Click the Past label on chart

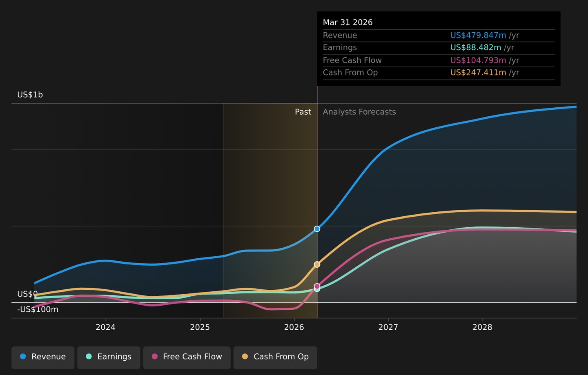point(303,112)
